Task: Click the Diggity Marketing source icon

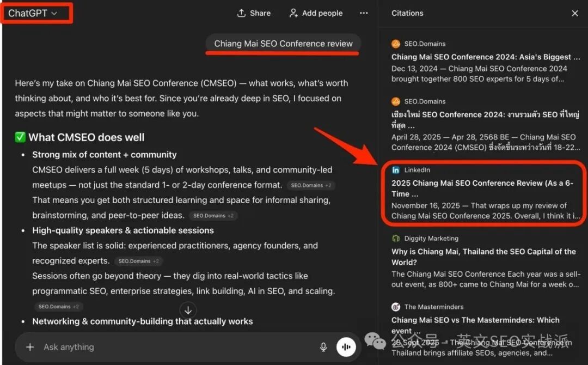Action: coord(396,238)
